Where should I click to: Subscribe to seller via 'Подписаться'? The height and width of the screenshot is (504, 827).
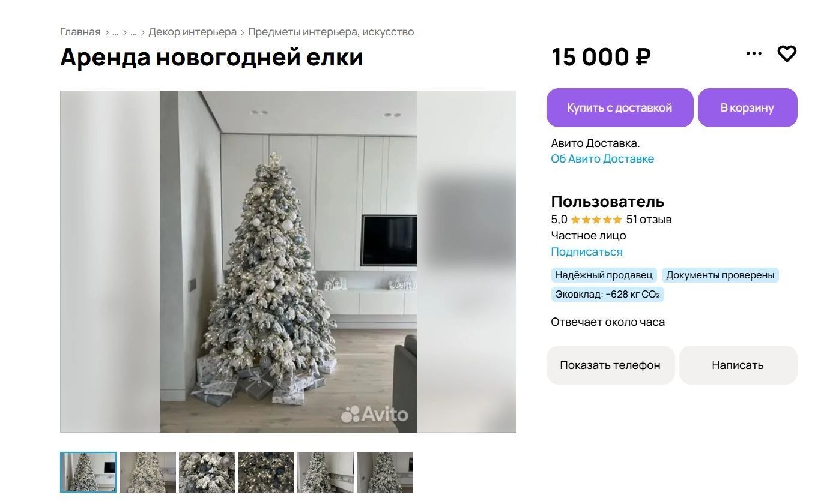point(587,252)
